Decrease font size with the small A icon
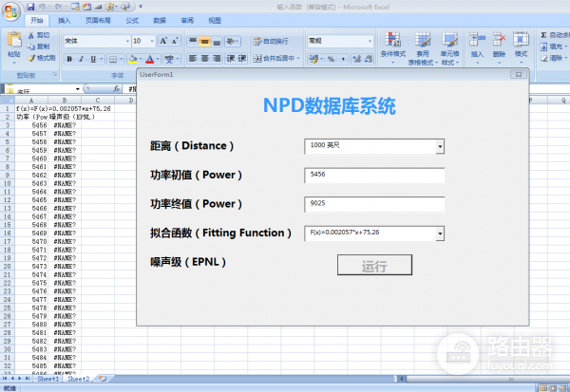Image resolution: width=570 pixels, height=392 pixels. coord(175,41)
